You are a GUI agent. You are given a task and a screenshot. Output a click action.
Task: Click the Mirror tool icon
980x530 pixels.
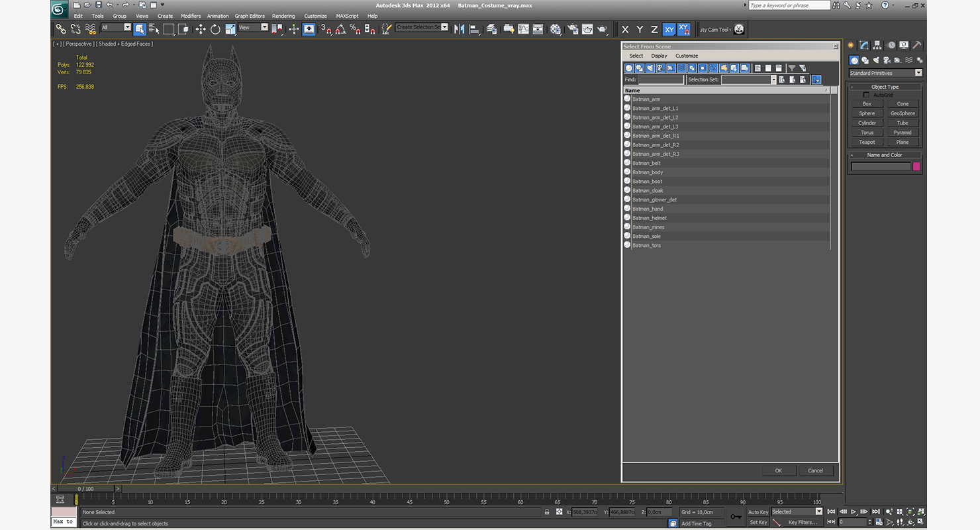[x=459, y=29]
